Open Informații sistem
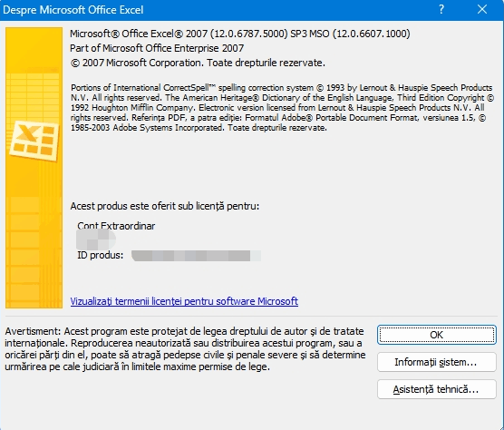Viewport: 504px width, 430px height. coord(437,362)
